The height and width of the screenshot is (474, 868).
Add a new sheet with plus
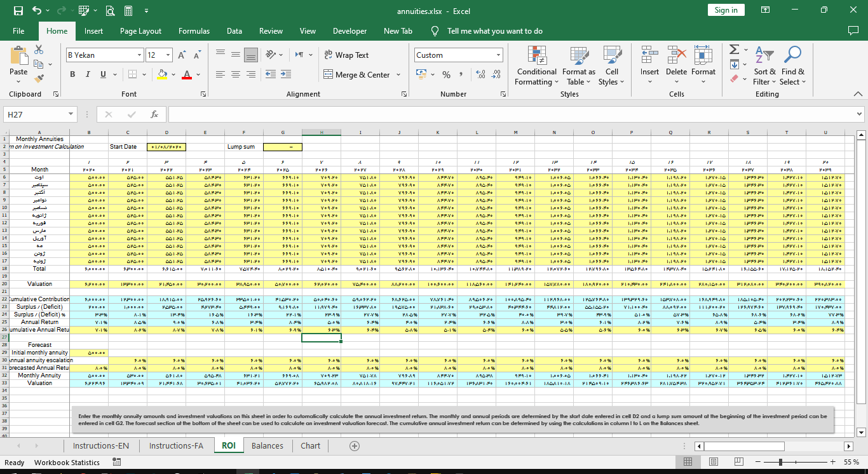(x=355, y=446)
